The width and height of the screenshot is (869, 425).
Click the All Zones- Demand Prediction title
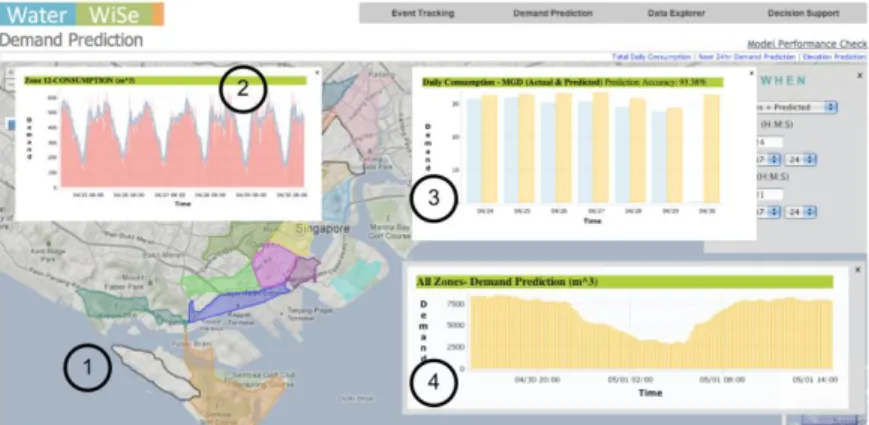[x=507, y=281]
